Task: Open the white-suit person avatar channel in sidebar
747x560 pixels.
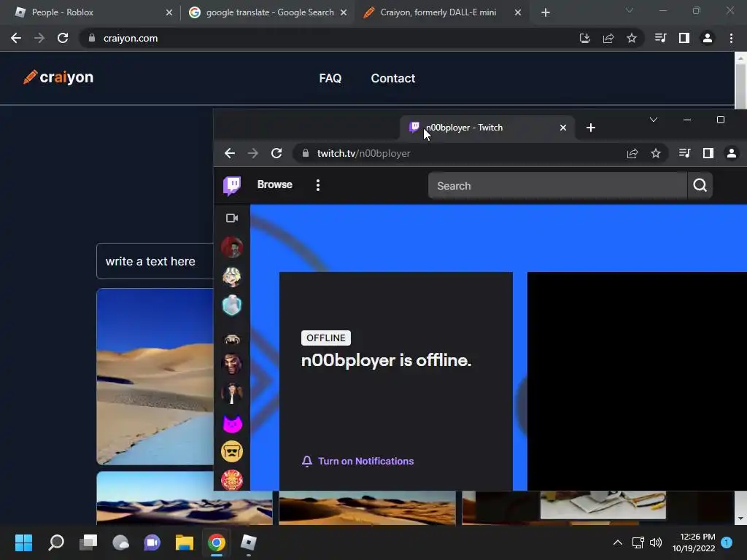Action: point(232,393)
